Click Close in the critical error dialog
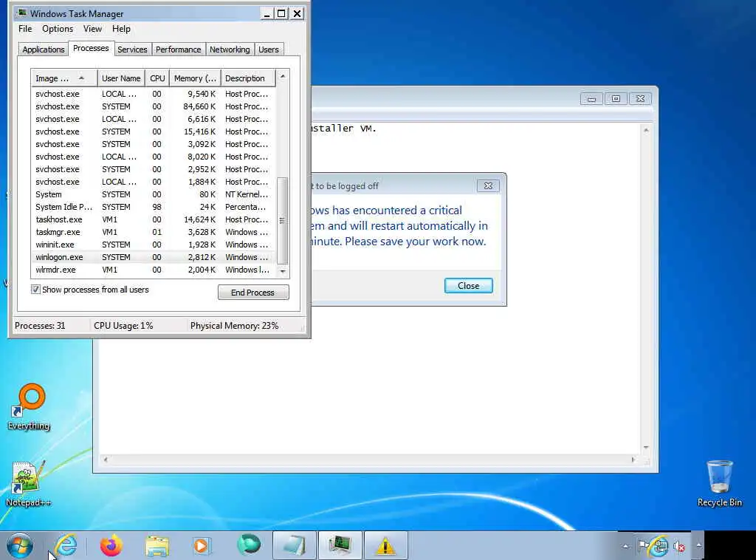 click(x=468, y=286)
